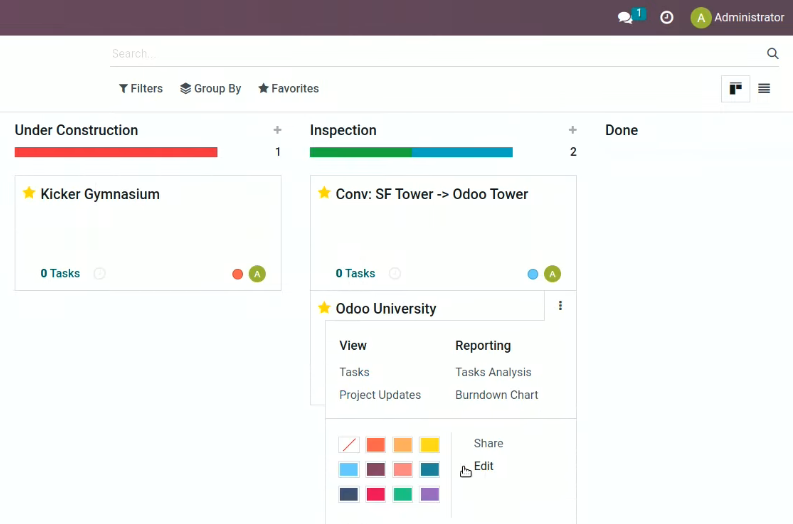Open the Group By dropdown

210,89
